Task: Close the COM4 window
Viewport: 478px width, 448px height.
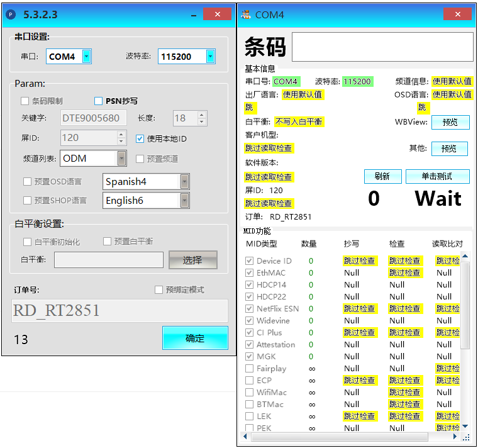Action: pos(457,14)
